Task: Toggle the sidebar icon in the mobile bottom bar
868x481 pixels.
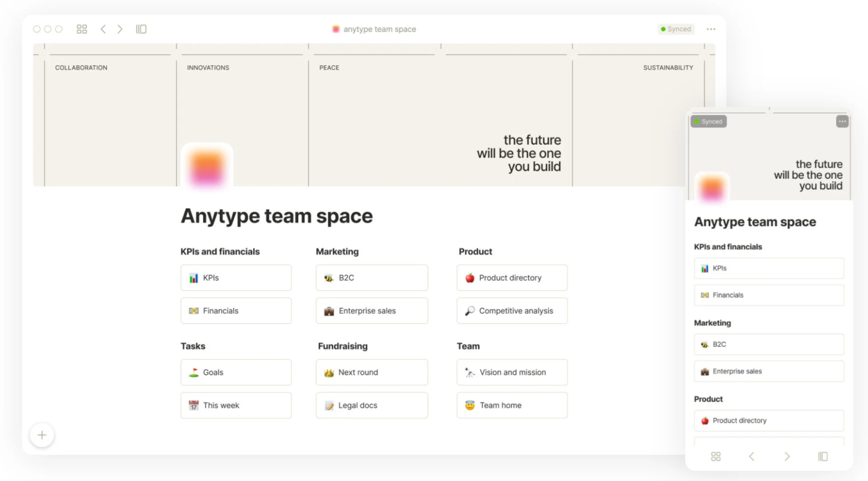Action: point(824,457)
